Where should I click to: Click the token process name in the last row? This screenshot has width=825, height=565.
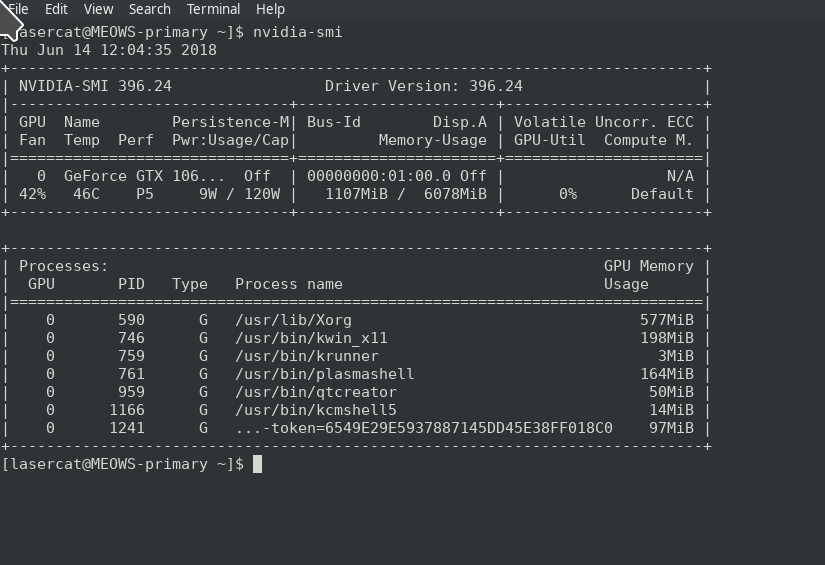point(423,428)
